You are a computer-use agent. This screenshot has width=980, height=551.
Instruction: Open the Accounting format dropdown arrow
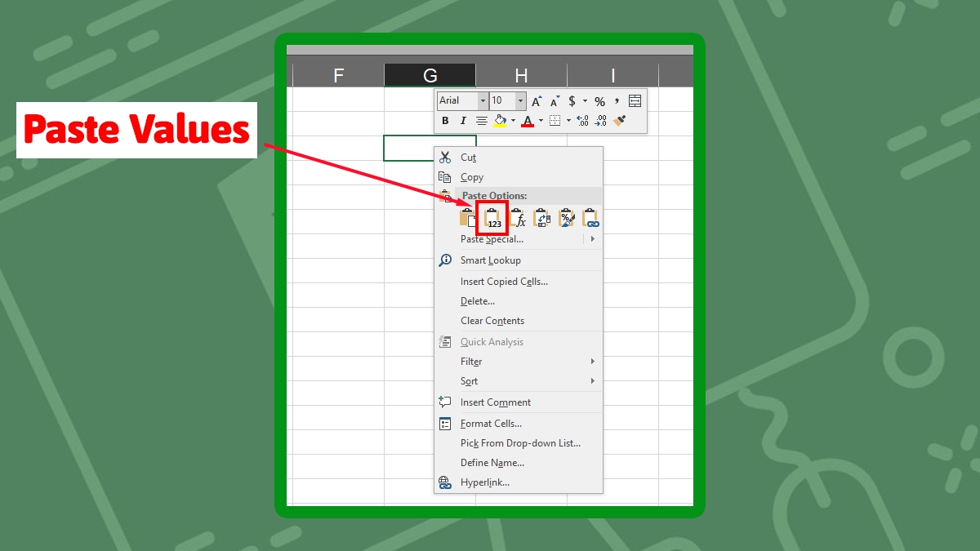pos(586,101)
